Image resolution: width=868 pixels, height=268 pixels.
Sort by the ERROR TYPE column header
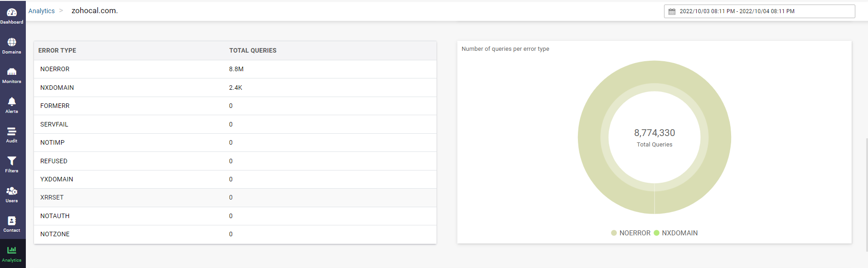[57, 50]
